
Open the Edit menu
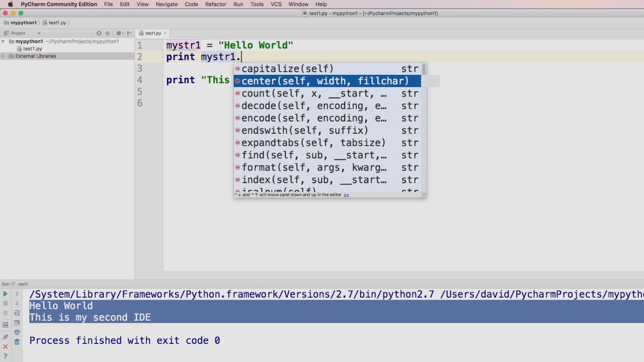(x=125, y=4)
